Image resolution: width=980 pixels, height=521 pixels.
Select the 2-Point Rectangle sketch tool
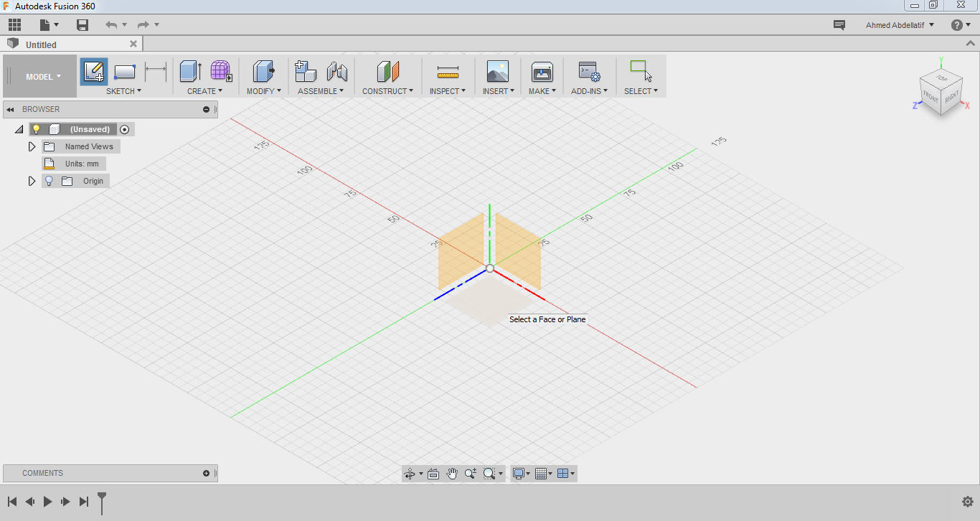coord(125,72)
